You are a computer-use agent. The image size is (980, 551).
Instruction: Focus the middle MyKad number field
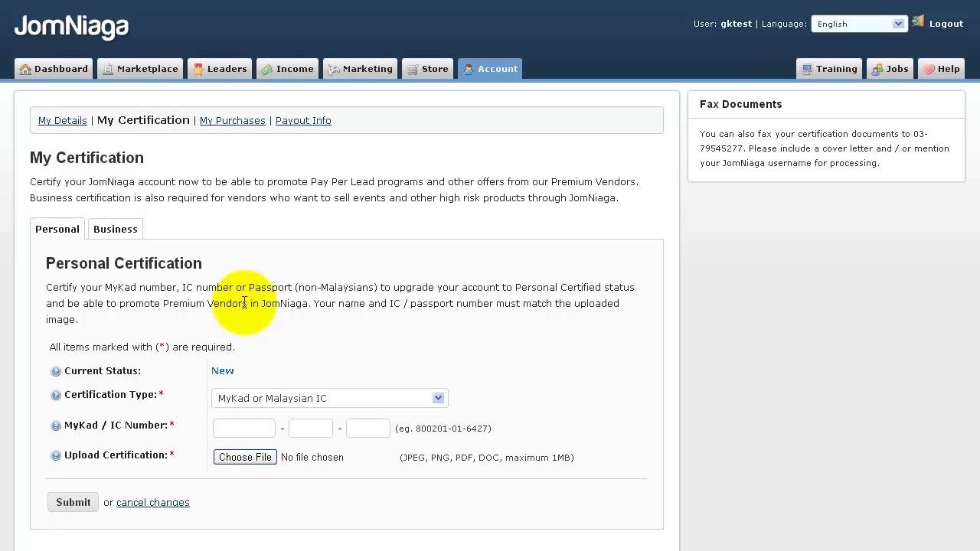click(x=311, y=428)
